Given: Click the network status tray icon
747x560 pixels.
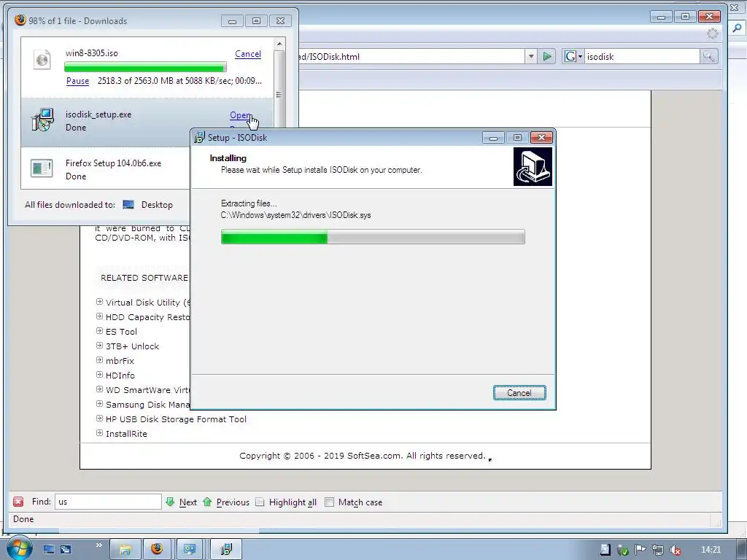Looking at the screenshot, I should 657,551.
